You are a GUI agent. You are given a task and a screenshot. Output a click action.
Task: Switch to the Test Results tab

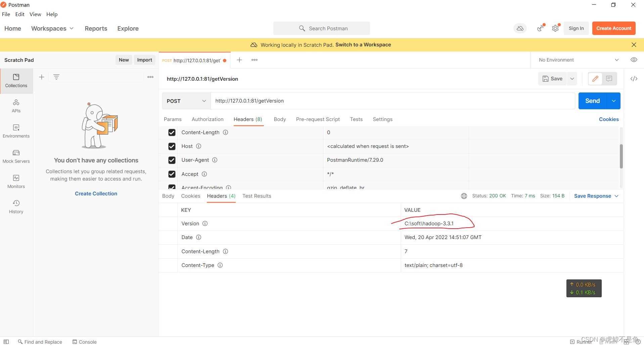257,196
